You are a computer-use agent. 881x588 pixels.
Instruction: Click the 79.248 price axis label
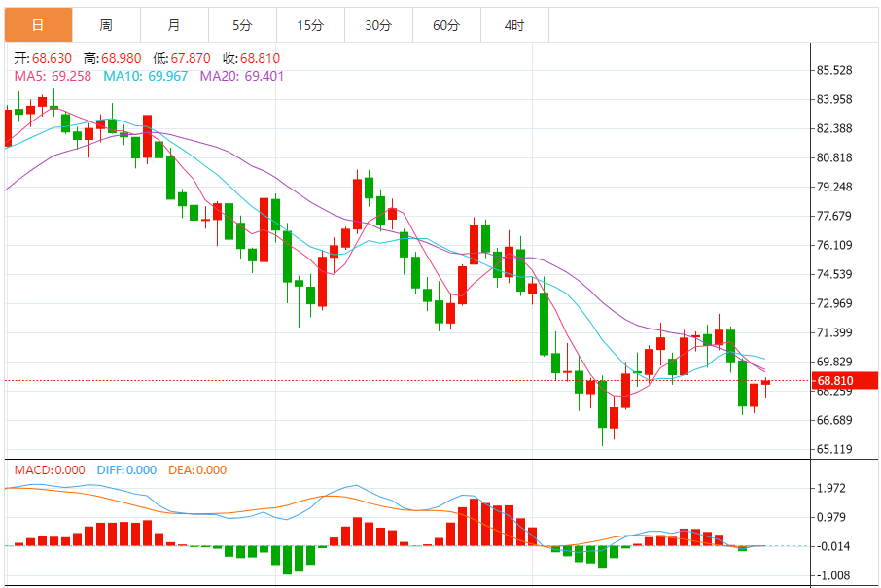click(x=834, y=187)
